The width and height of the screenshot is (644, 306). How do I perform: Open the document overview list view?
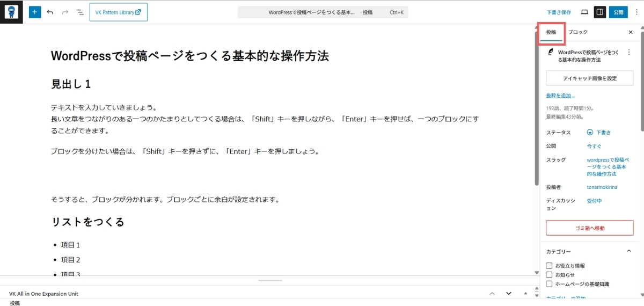(x=80, y=12)
